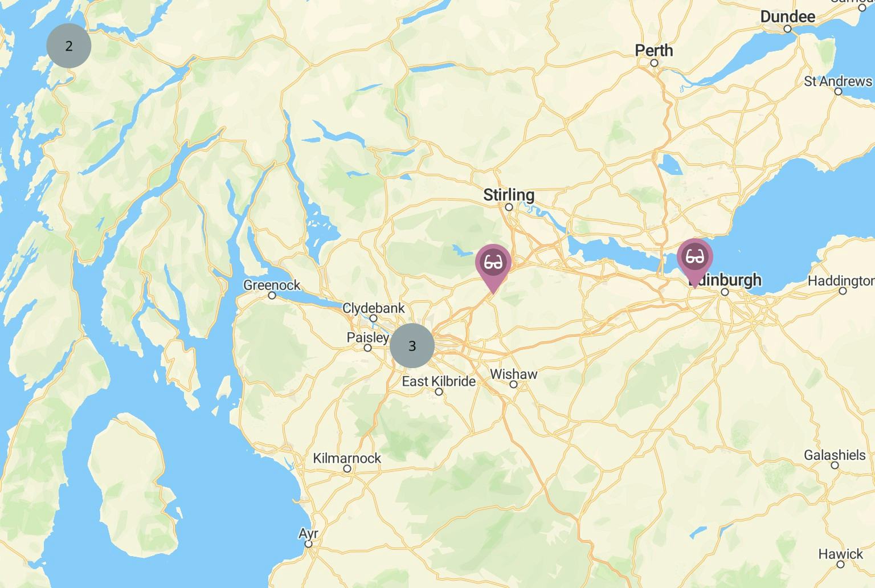Select the Greenock town label

click(272, 285)
